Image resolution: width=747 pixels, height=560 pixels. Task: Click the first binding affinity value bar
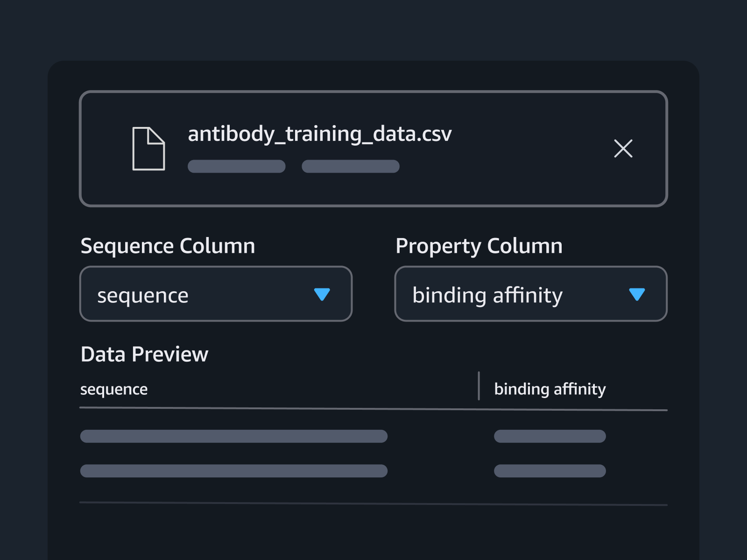pyautogui.click(x=550, y=436)
